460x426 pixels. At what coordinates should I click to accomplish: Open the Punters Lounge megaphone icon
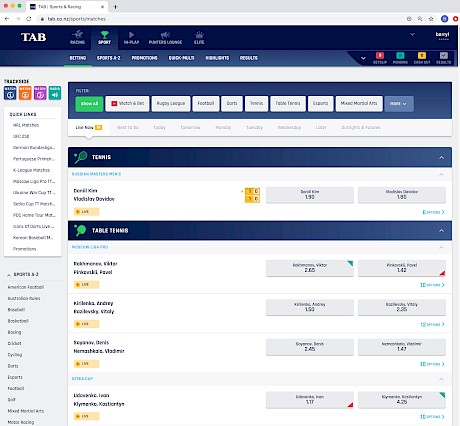tap(165, 34)
